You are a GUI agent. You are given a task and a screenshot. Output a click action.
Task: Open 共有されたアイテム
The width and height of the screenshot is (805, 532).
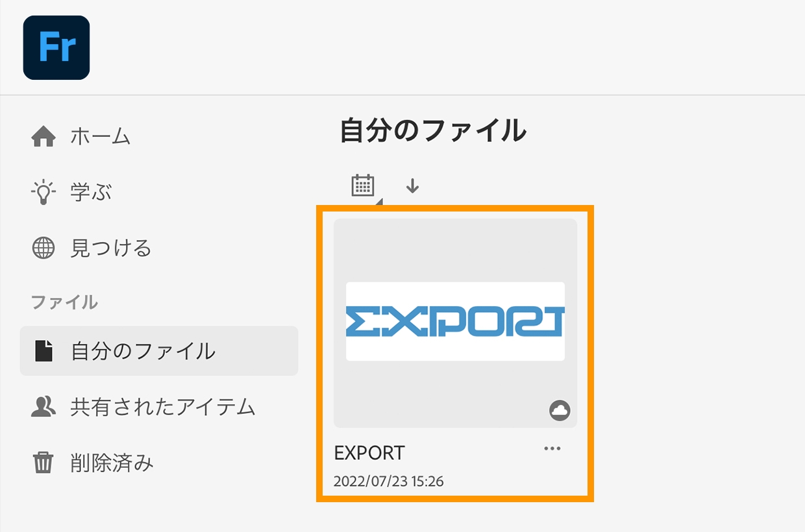[163, 407]
